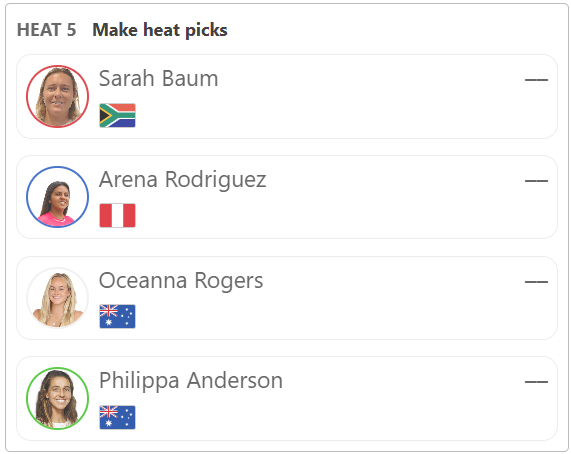Click the Peru flag icon
Screen dimensions: 571x454
117,216
